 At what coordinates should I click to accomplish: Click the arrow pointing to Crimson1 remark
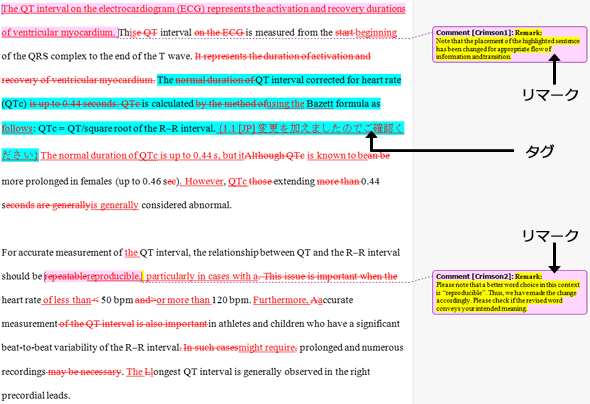click(x=554, y=69)
